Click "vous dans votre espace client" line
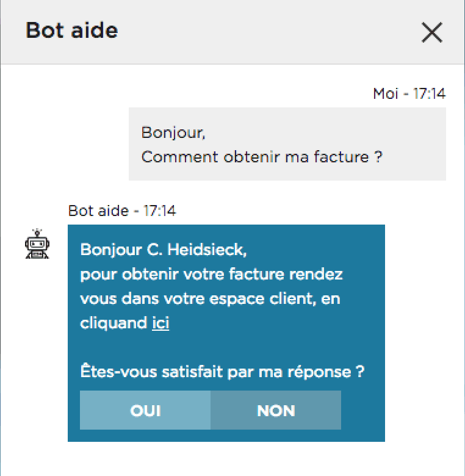The width and height of the screenshot is (465, 476). [211, 299]
